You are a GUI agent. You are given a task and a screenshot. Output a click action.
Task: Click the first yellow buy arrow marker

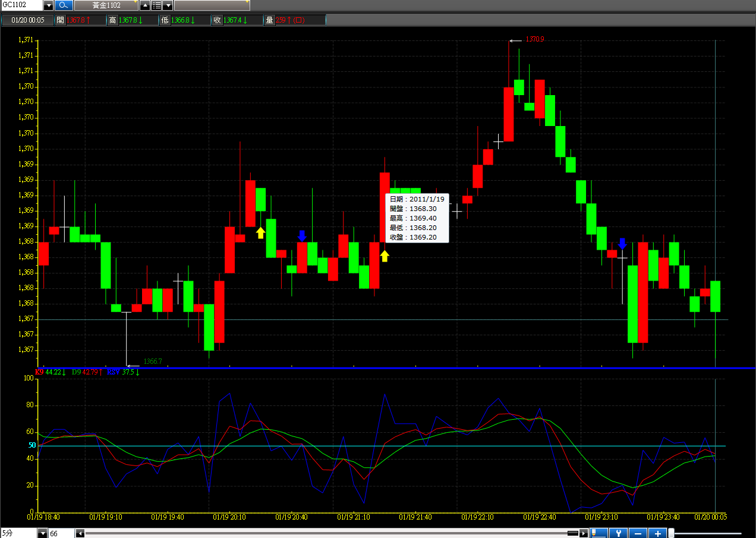260,232
